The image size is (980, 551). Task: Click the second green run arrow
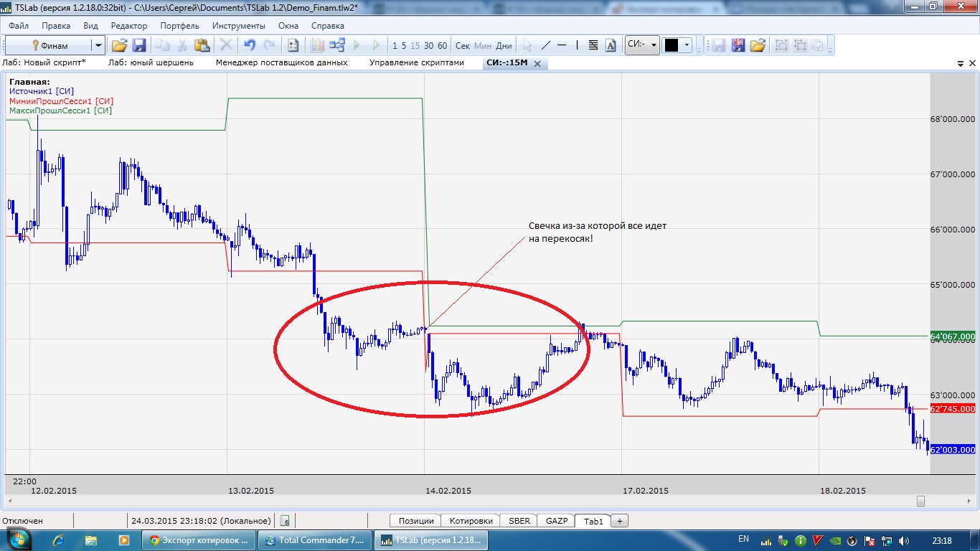click(375, 45)
